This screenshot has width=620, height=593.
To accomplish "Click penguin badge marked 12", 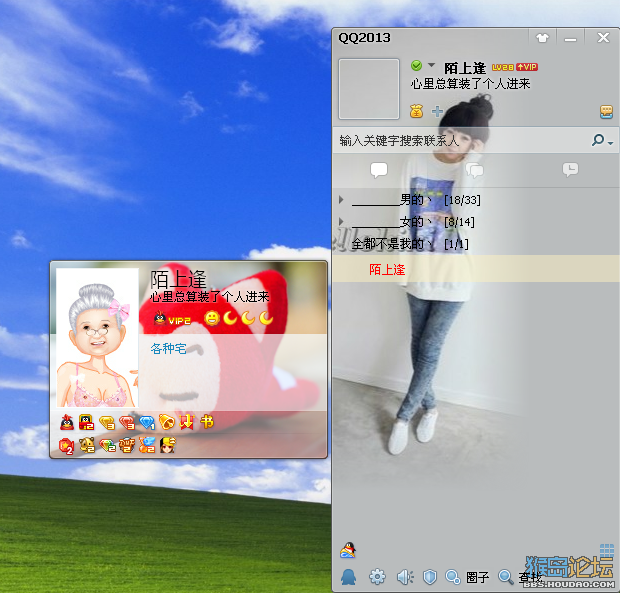I will coord(86,422).
